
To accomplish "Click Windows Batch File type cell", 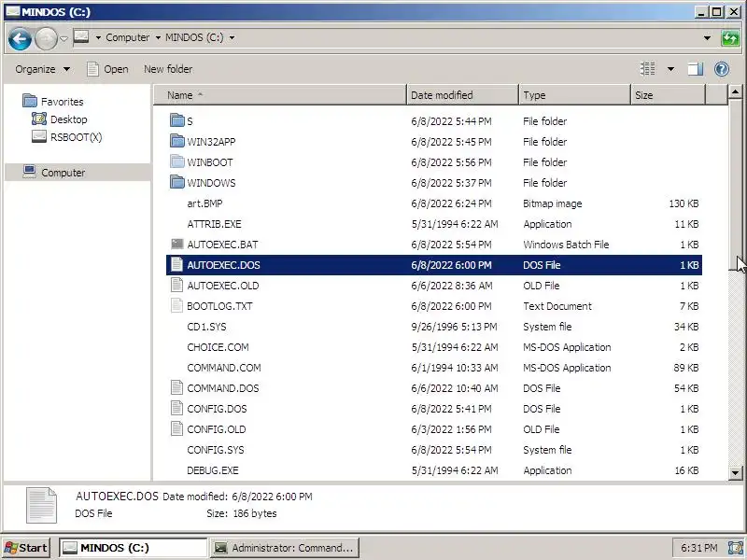I will click(566, 245).
